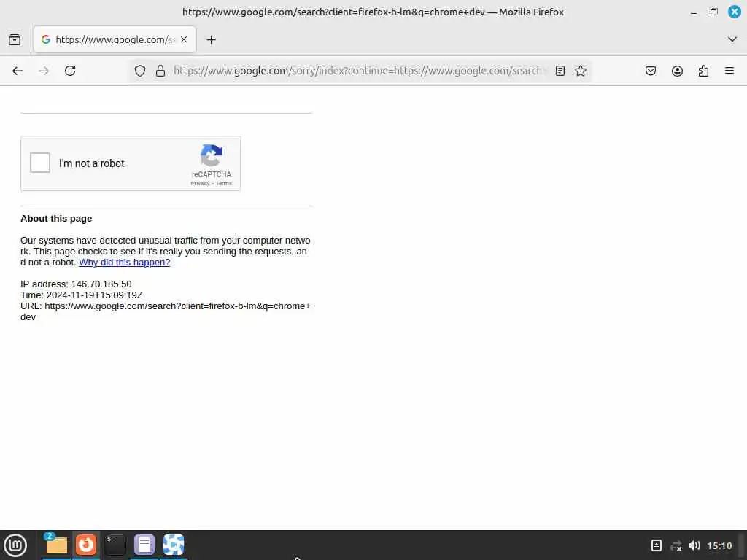This screenshot has width=747, height=560.
Task: View site security padlock info
Action: [x=160, y=71]
